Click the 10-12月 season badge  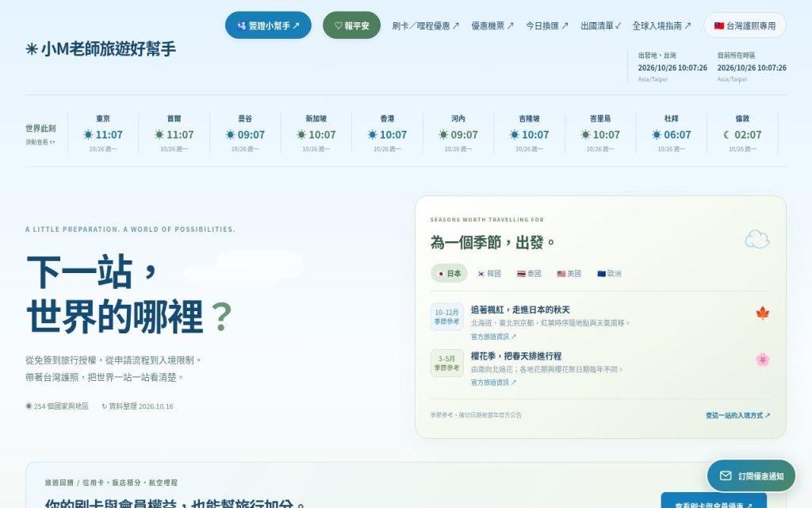[447, 317]
